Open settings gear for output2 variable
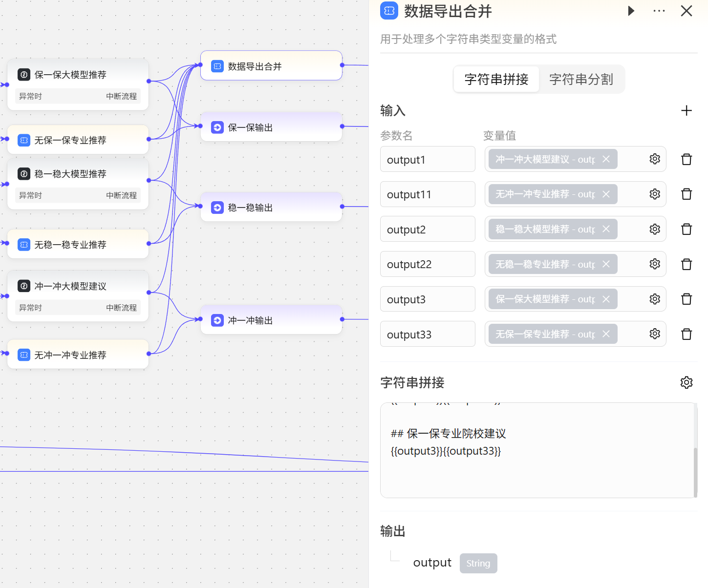Screen dimensions: 708x588 pos(655,229)
